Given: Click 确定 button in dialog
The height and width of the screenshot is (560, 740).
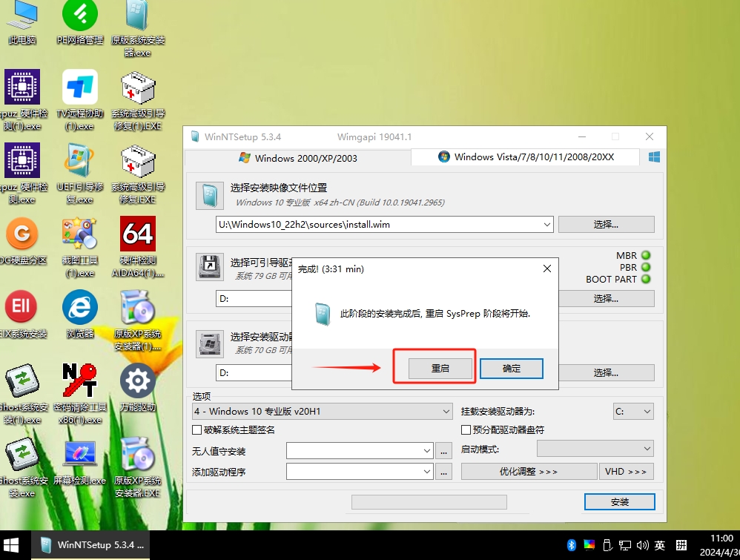Looking at the screenshot, I should [512, 369].
